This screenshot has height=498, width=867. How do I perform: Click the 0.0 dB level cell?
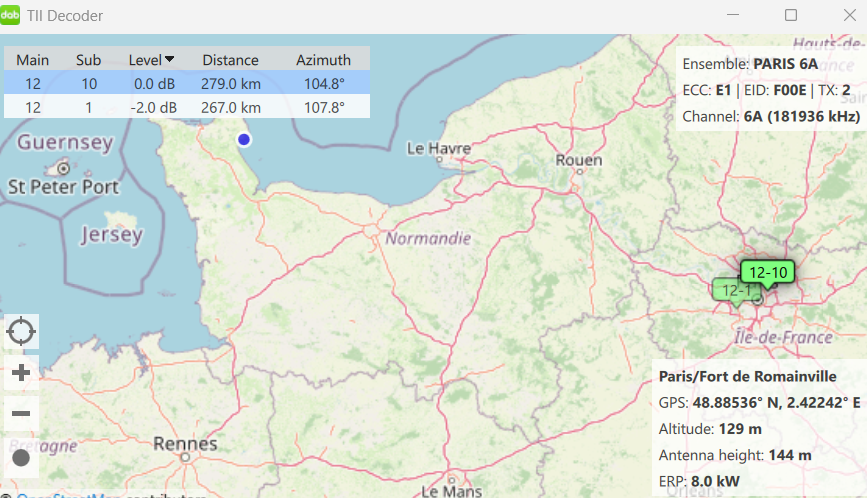[154, 84]
